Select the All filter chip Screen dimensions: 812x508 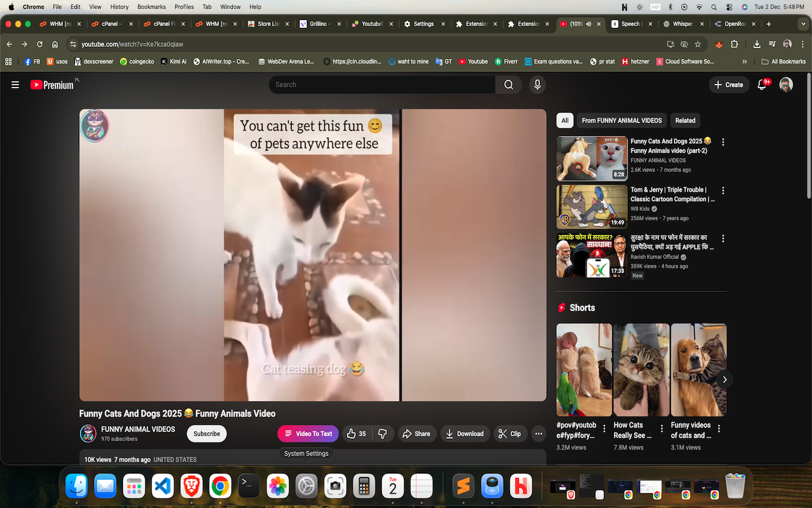(565, 120)
